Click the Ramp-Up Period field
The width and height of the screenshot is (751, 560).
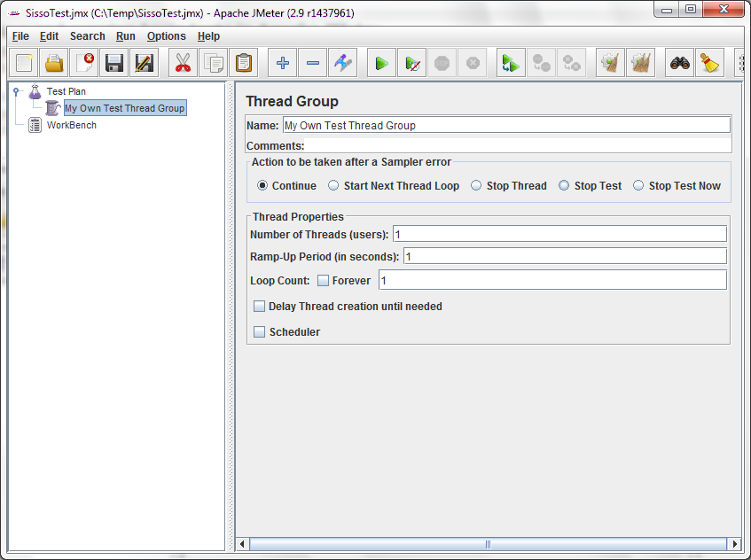pos(565,256)
